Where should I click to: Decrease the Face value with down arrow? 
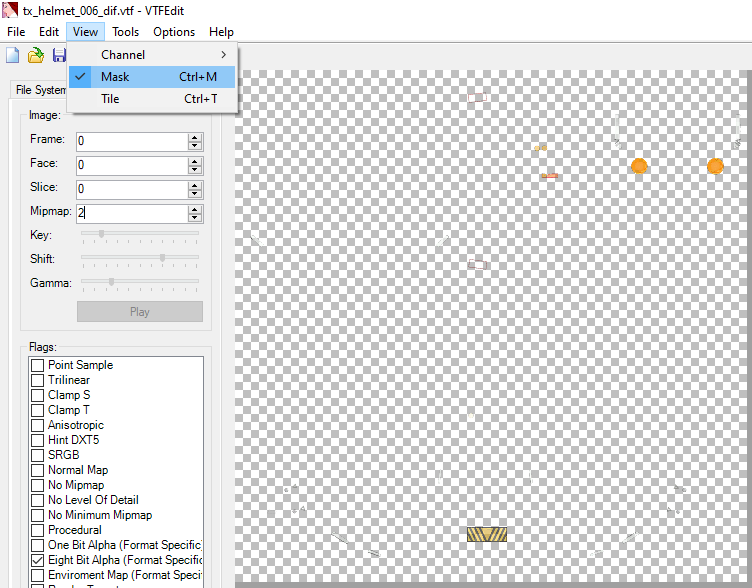pos(195,170)
